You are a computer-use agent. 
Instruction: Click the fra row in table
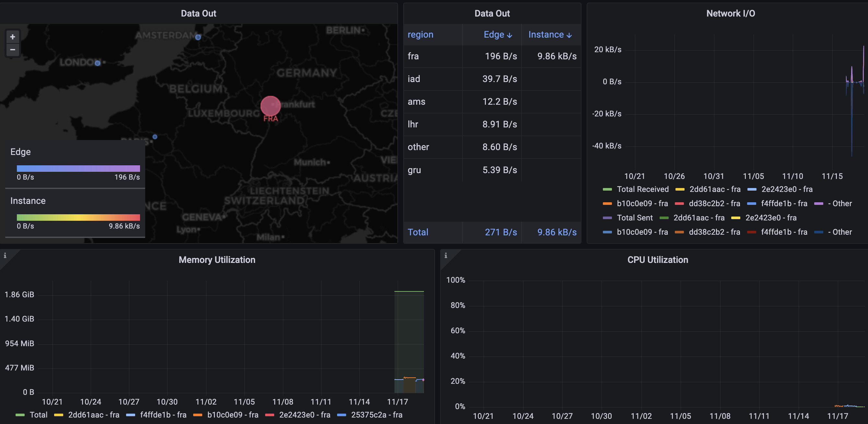pyautogui.click(x=413, y=56)
